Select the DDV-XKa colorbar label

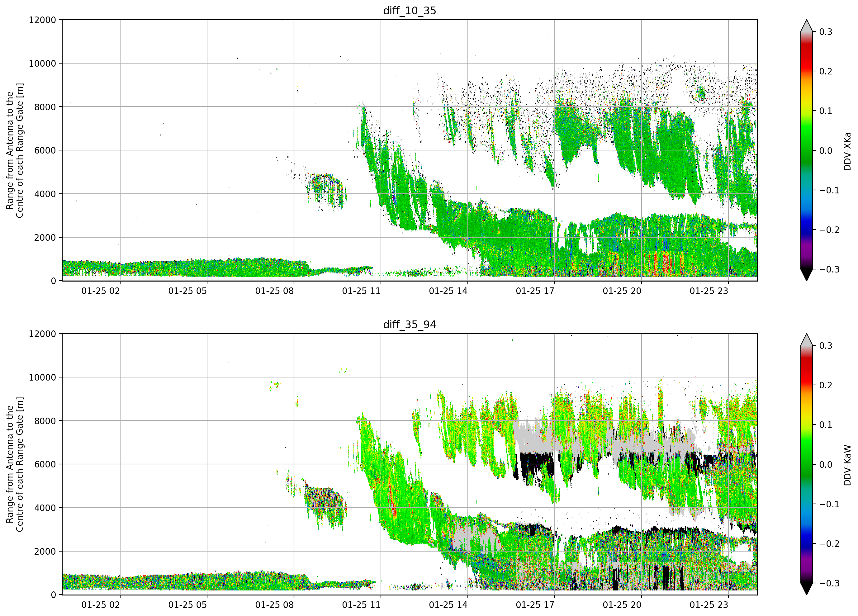pos(847,151)
